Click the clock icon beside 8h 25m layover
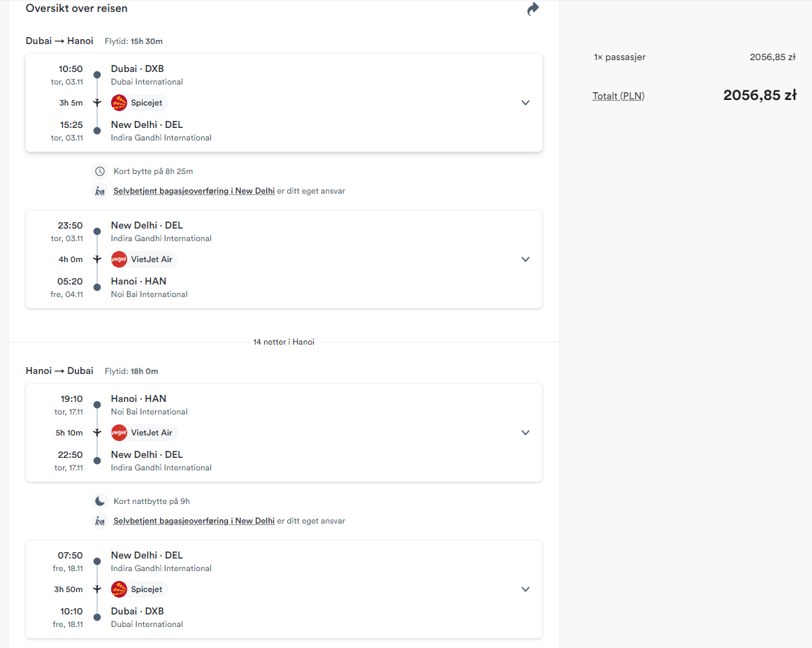 [x=100, y=171]
